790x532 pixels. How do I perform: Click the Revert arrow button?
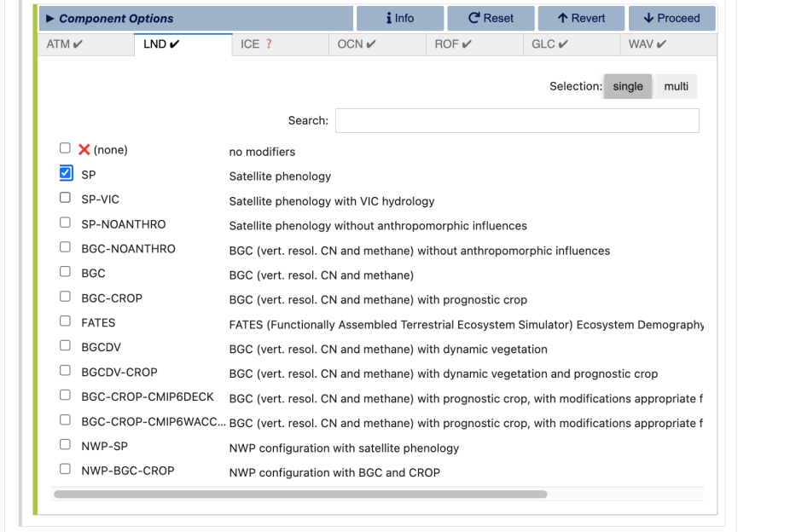click(581, 18)
